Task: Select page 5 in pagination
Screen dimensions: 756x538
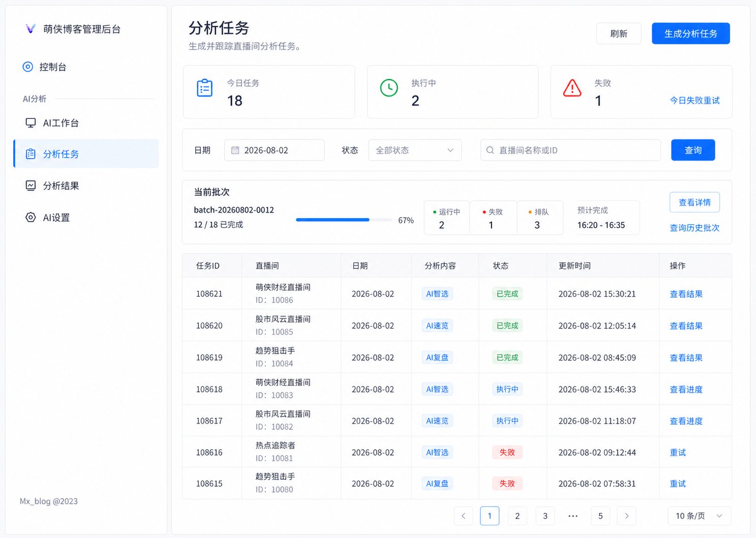Action: coord(600,516)
